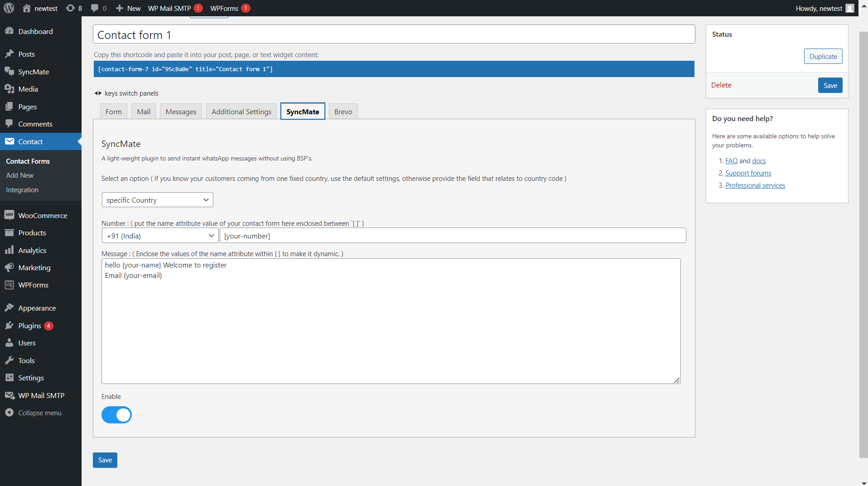Click the Delete link
868x486 pixels.
(721, 85)
